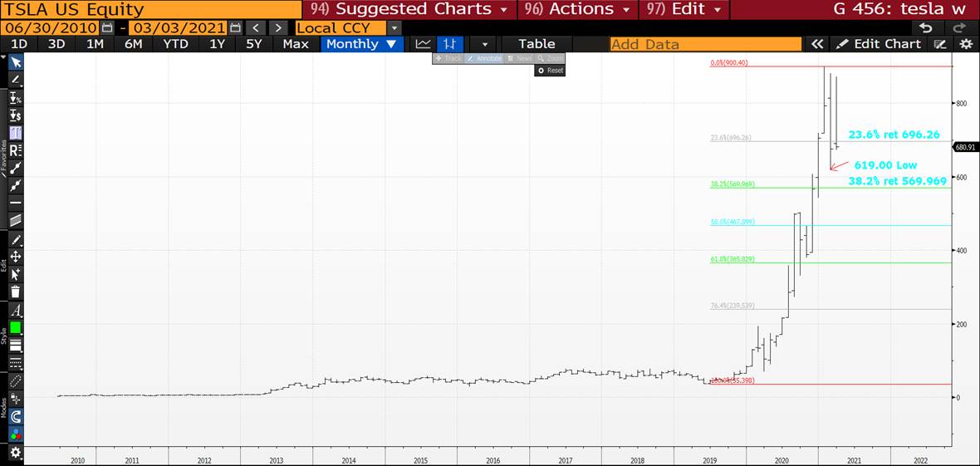Open chart settings gear icon top right
The width and height of the screenshot is (980, 466).
(x=966, y=44)
